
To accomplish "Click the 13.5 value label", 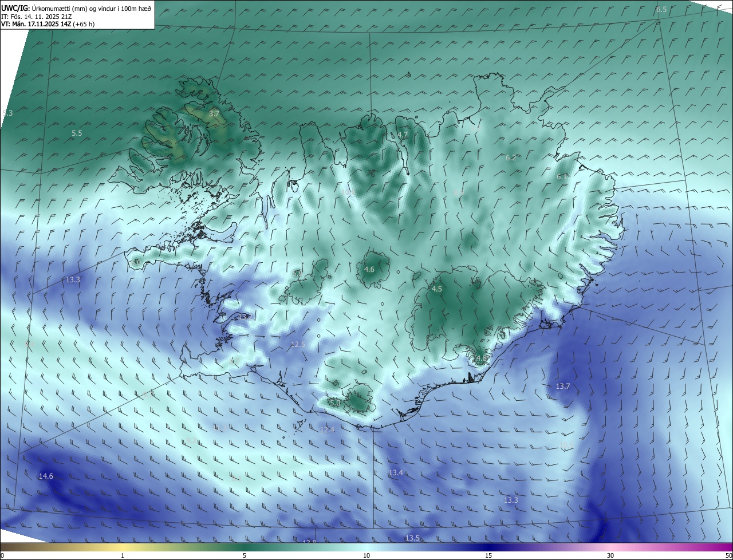I will [x=412, y=538].
